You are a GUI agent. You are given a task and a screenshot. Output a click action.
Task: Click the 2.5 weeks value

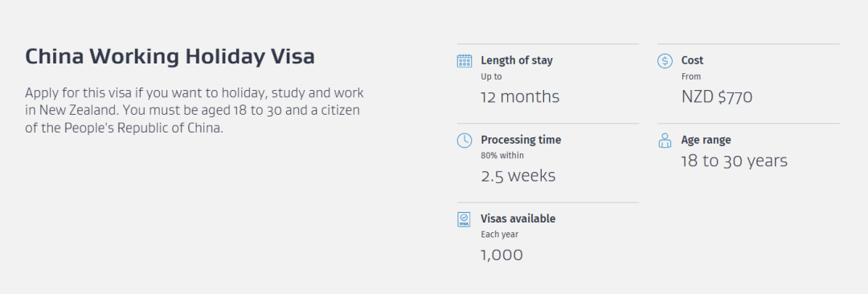518,176
